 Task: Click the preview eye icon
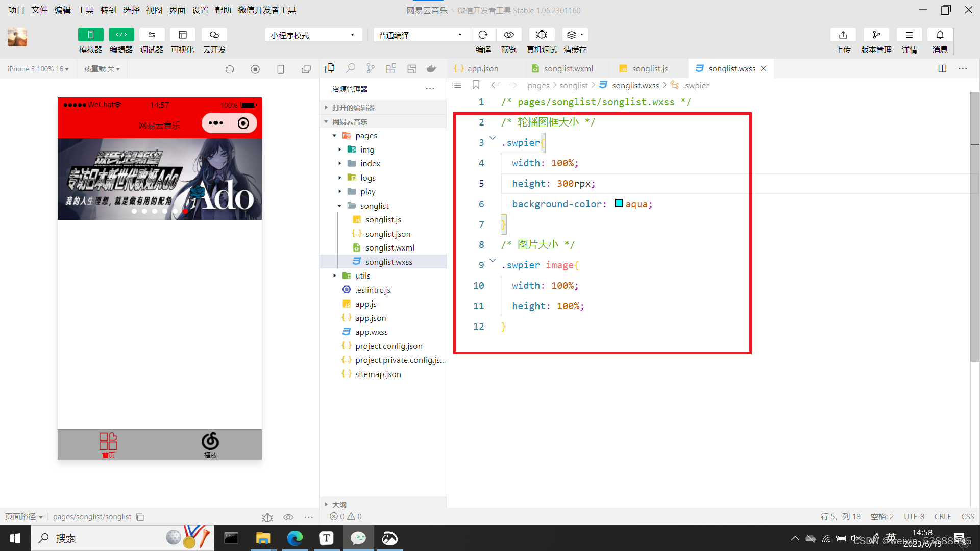[508, 35]
